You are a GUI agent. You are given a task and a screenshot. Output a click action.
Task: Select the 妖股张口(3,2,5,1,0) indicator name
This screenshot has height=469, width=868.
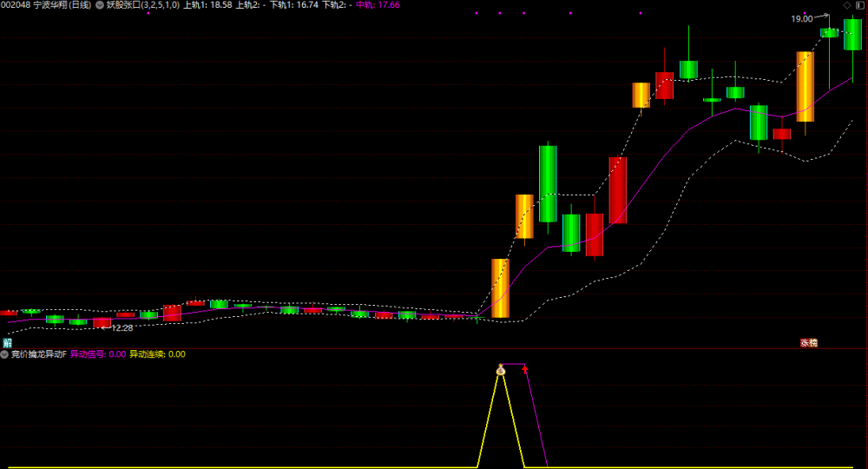click(x=143, y=5)
